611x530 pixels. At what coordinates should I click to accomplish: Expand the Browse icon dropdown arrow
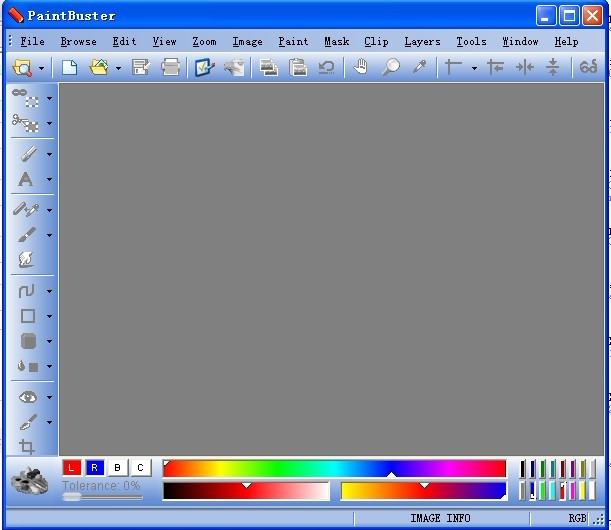tap(41, 68)
